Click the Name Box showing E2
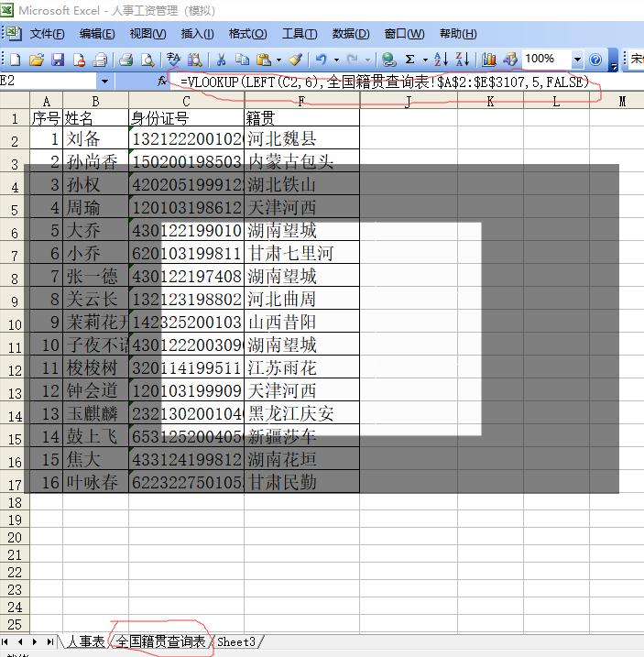The width and height of the screenshot is (644, 657). 49,82
